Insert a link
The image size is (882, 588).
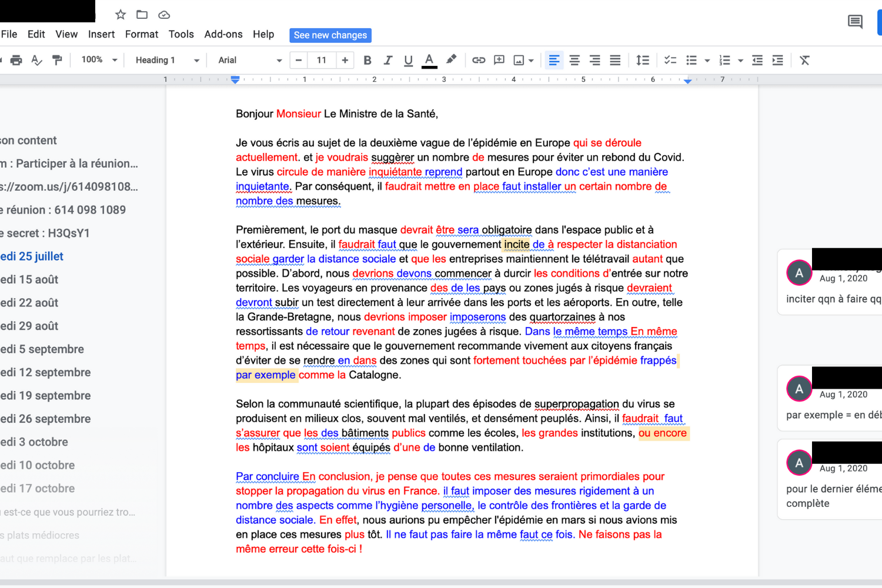(479, 60)
